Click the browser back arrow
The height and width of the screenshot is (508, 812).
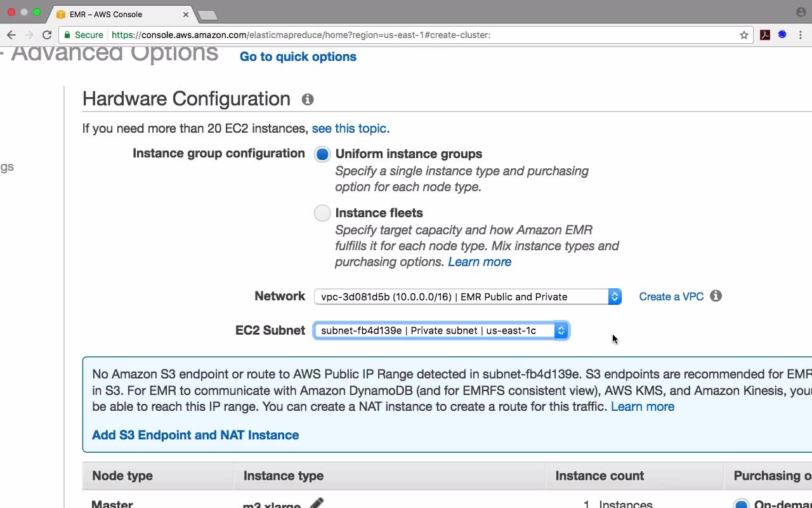point(11,35)
